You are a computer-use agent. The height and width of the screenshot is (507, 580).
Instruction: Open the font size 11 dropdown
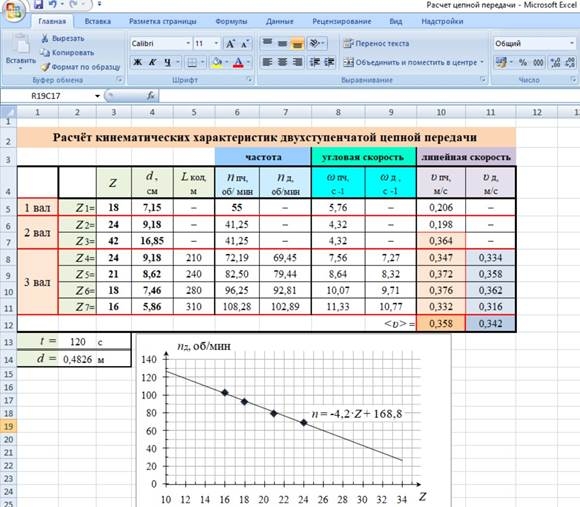point(216,44)
